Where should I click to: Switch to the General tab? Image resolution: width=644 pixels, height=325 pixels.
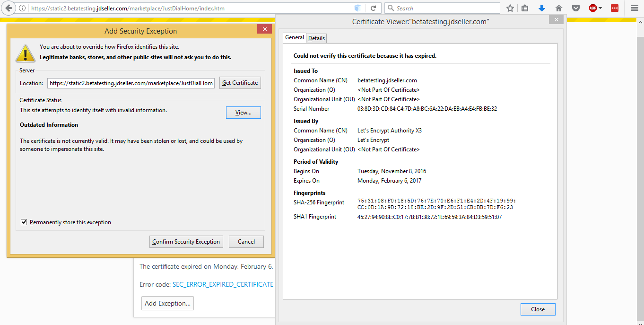point(295,37)
